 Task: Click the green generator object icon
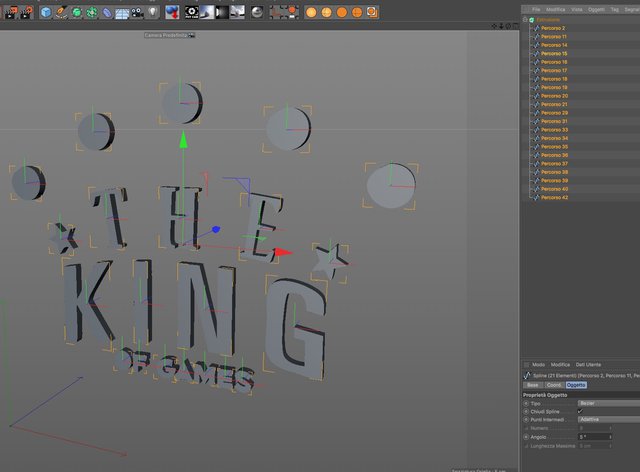point(76,12)
